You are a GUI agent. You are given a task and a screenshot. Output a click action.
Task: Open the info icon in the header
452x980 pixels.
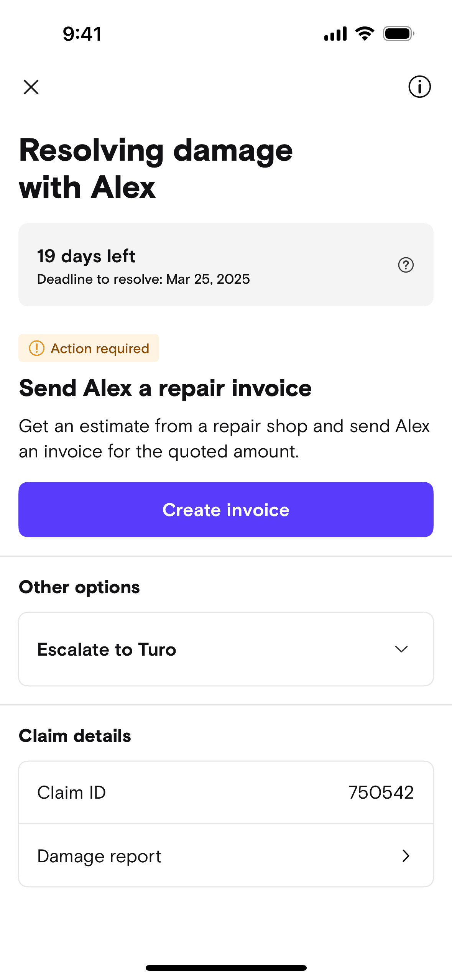[419, 87]
